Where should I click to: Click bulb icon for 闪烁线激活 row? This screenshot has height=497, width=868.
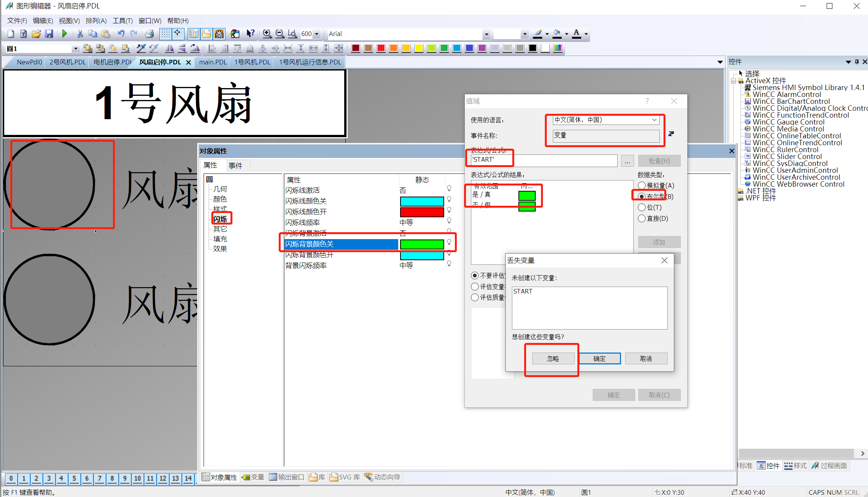449,189
